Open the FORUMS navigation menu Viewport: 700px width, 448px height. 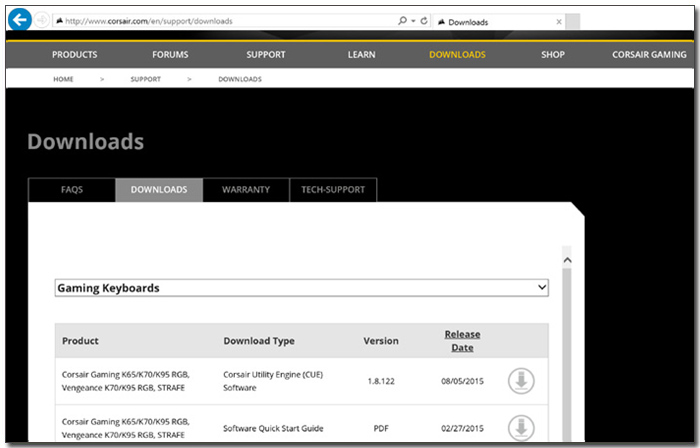[x=170, y=54]
